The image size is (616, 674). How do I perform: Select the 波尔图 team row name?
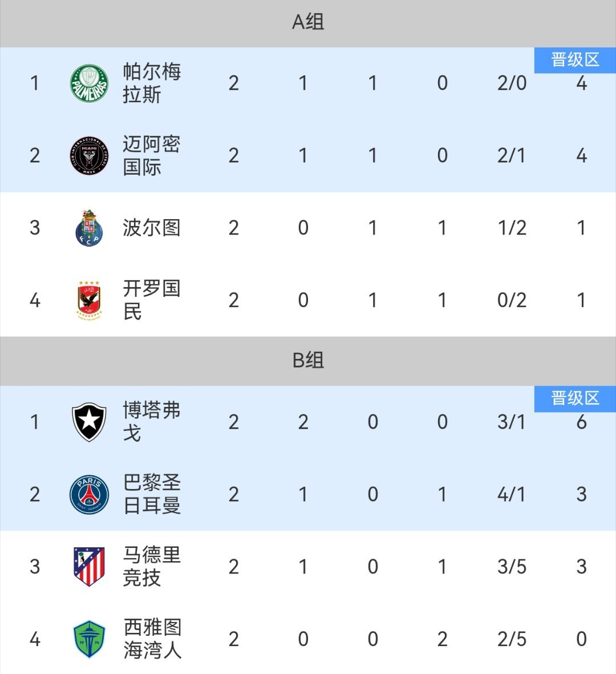[x=152, y=228]
